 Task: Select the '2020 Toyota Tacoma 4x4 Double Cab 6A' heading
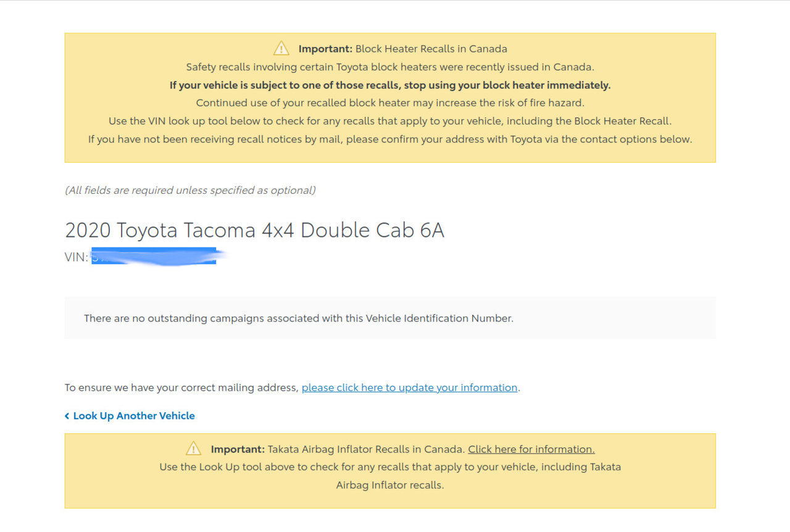tap(254, 230)
